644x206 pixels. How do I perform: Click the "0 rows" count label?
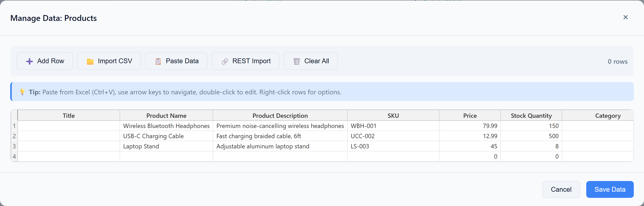tap(618, 61)
